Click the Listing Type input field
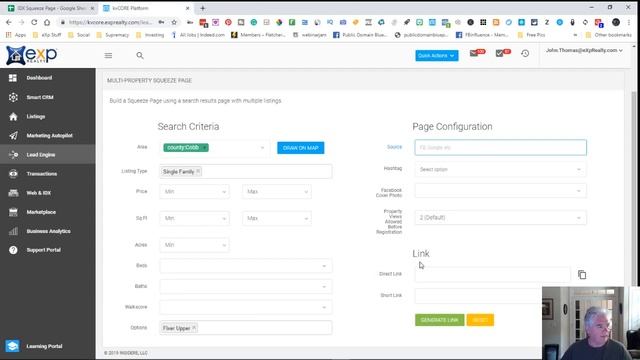The image size is (640, 360). (x=246, y=171)
